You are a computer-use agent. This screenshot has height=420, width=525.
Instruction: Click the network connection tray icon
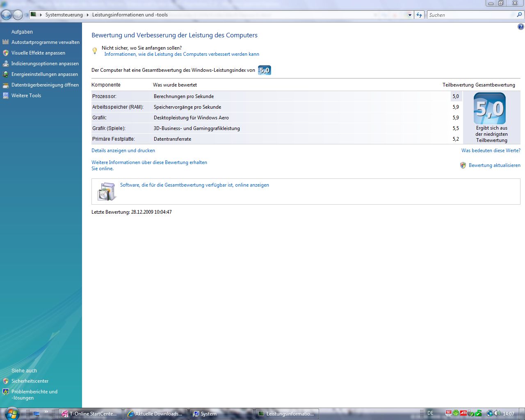pos(490,413)
